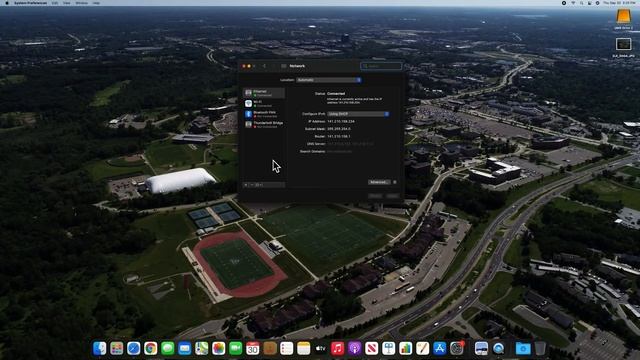640x360 pixels.
Task: Open Podcasts from the Dock
Action: click(355, 348)
